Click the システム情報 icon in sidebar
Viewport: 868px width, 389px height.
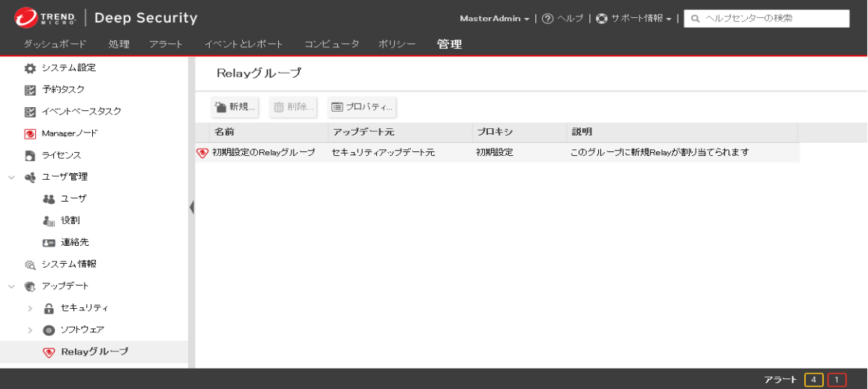(30, 265)
